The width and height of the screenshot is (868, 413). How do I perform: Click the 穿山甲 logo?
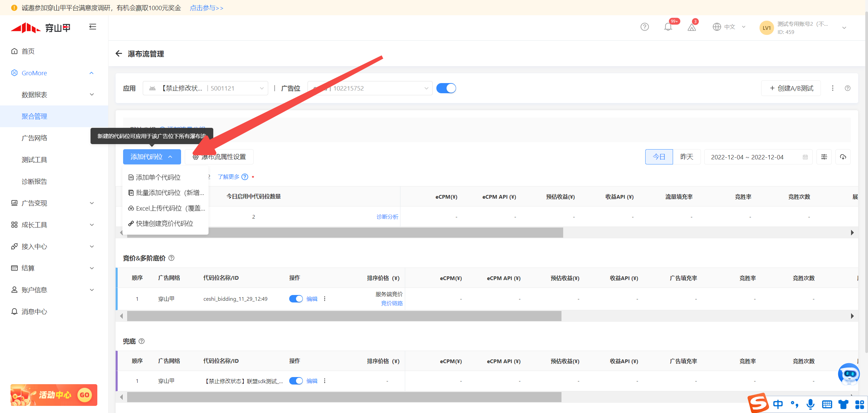coord(40,27)
